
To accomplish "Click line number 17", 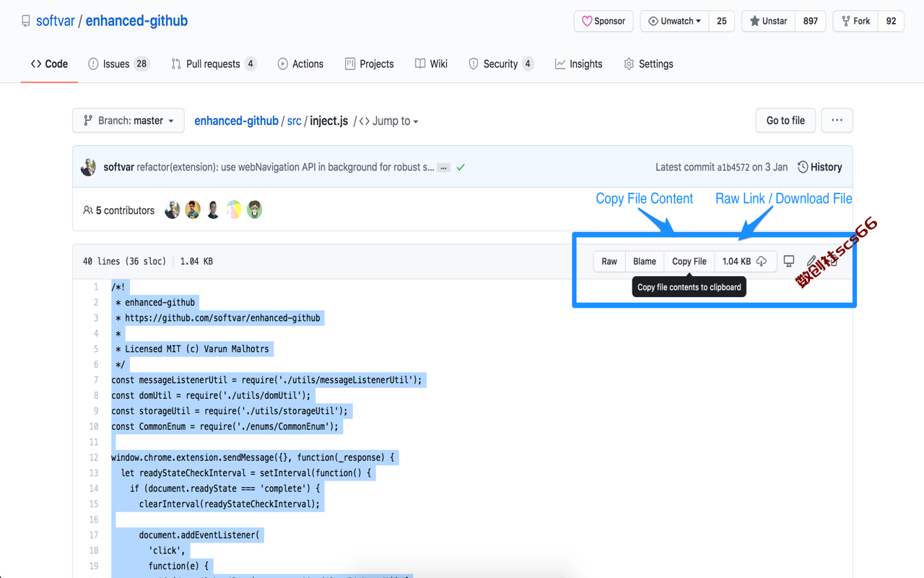I will click(x=93, y=535).
